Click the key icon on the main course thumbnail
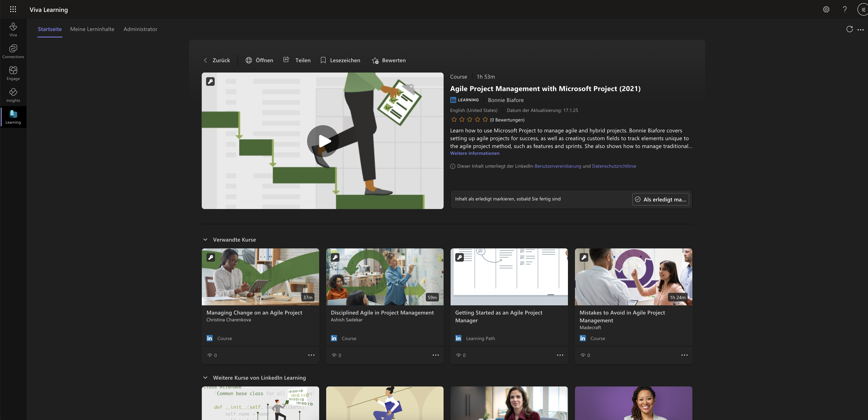The image size is (868, 420). point(210,82)
